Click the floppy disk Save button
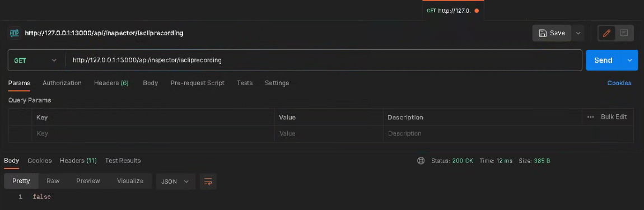 click(552, 33)
